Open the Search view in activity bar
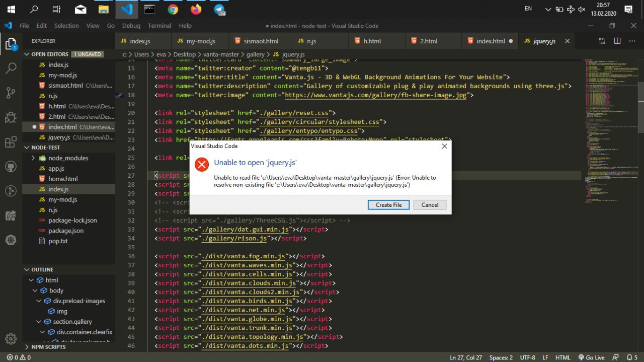The height and width of the screenshot is (362, 644). tap(11, 68)
